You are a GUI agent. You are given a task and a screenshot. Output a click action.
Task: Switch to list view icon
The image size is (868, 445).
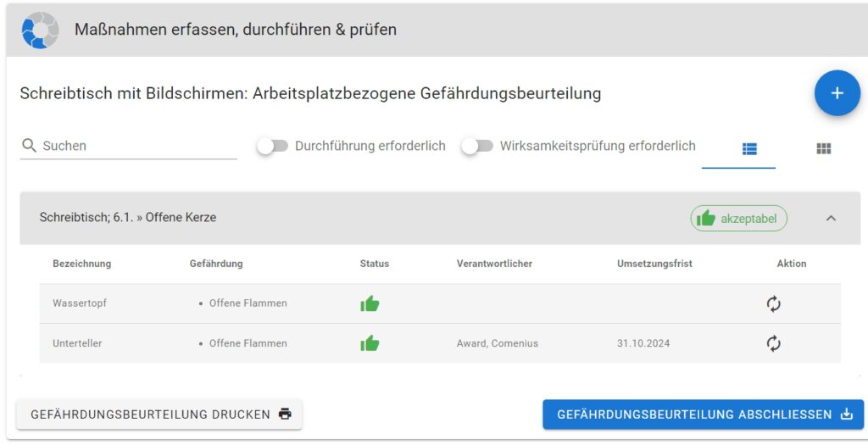749,148
